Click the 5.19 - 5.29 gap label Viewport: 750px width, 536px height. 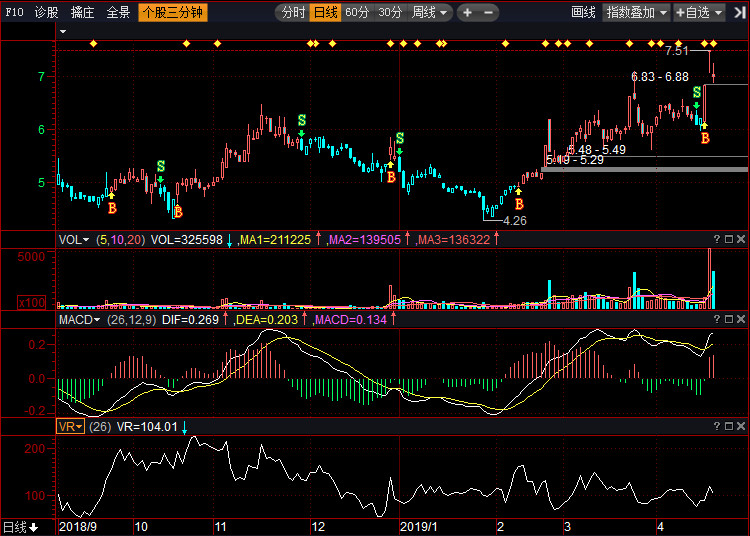[x=575, y=160]
